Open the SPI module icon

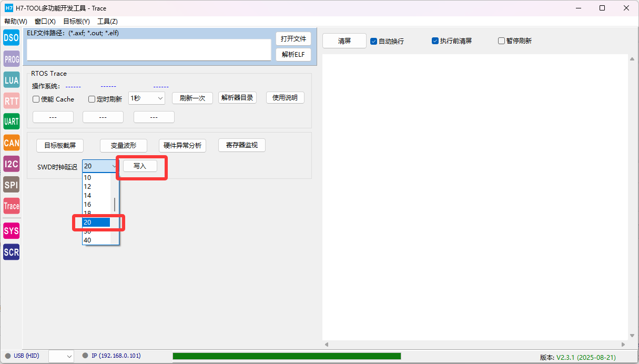(11, 185)
